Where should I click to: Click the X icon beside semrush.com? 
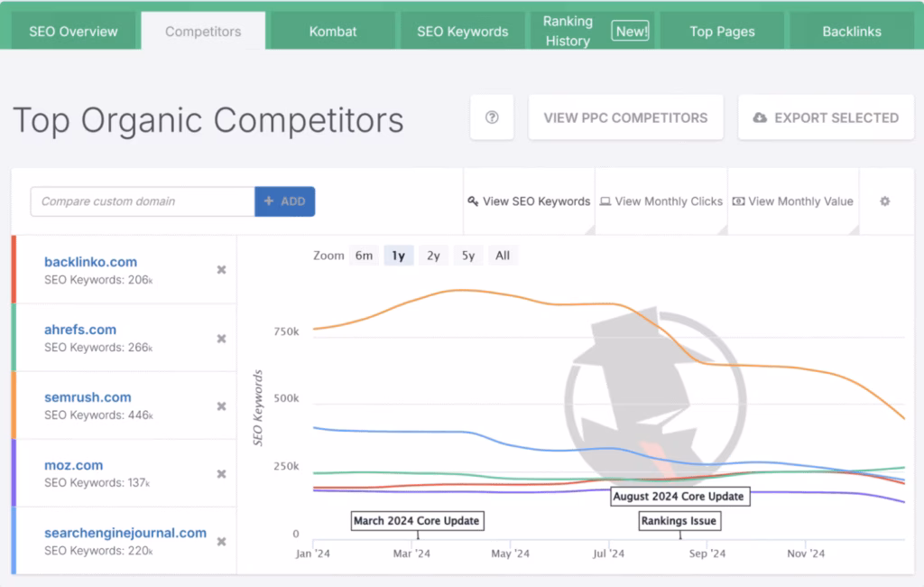[221, 406]
